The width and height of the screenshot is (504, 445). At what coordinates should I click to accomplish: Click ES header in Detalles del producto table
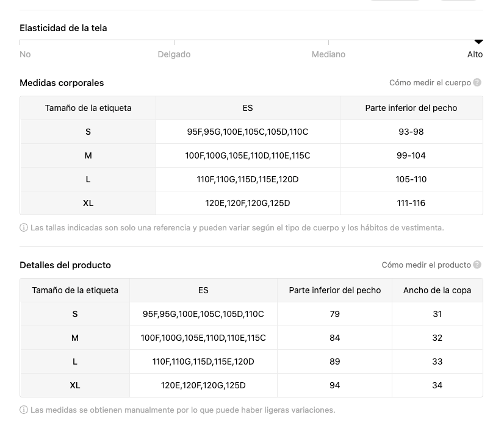click(203, 290)
